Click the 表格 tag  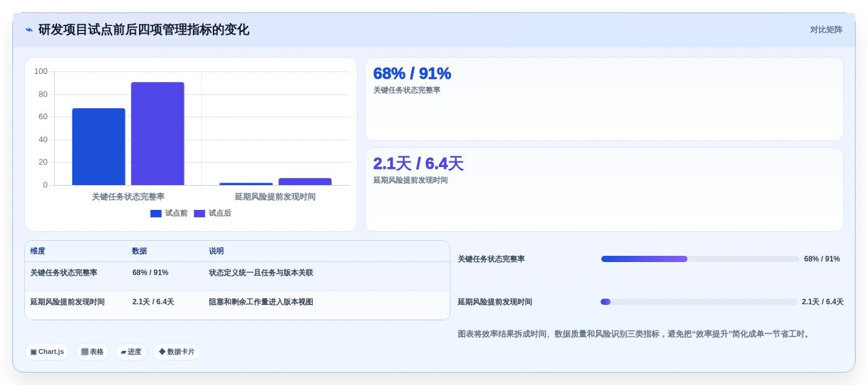tap(92, 351)
